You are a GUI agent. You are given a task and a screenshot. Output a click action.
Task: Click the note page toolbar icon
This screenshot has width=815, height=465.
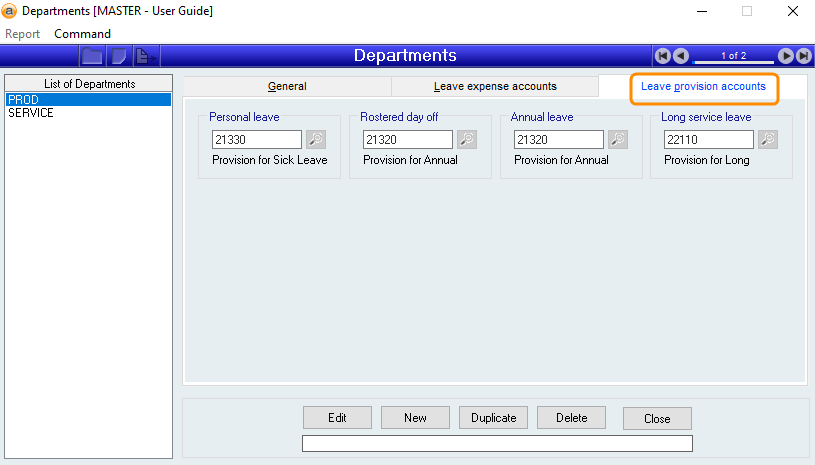[x=119, y=56]
